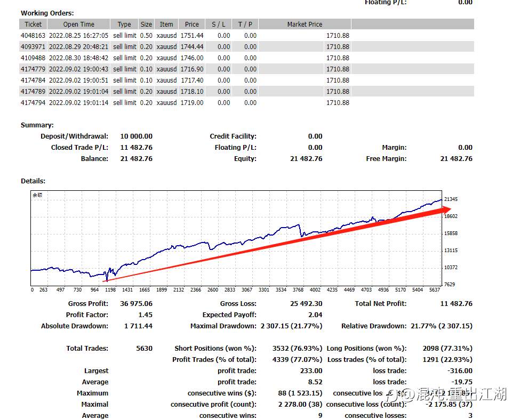Click the S / L column header
This screenshot has height=420, width=512.
click(x=219, y=25)
